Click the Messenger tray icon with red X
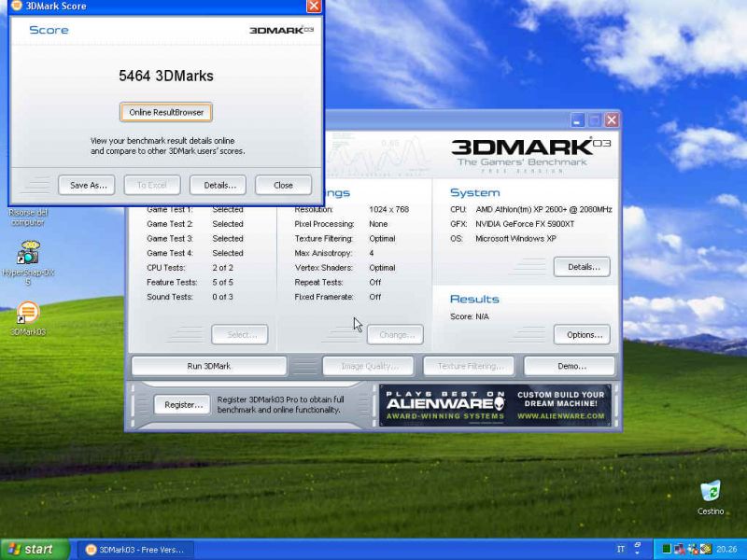Viewport: 747px width, 560px height. 693,549
